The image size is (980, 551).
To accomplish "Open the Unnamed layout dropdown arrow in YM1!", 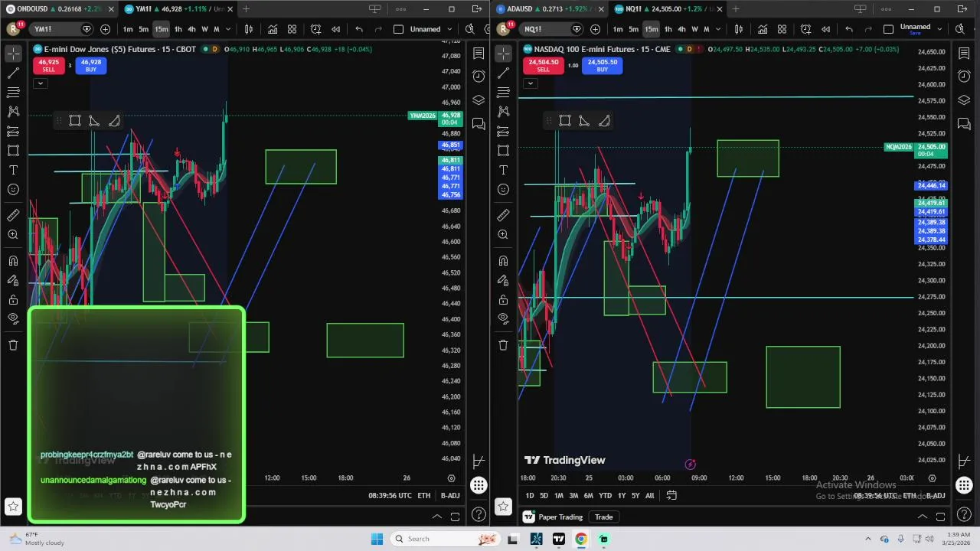I will tap(448, 29).
